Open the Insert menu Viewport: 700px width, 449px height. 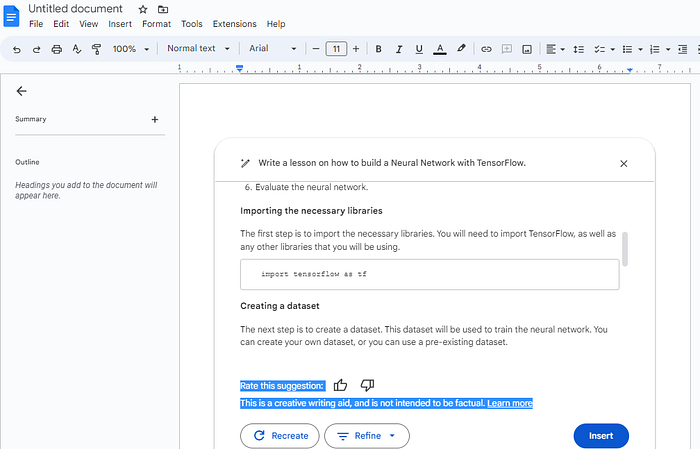point(120,24)
